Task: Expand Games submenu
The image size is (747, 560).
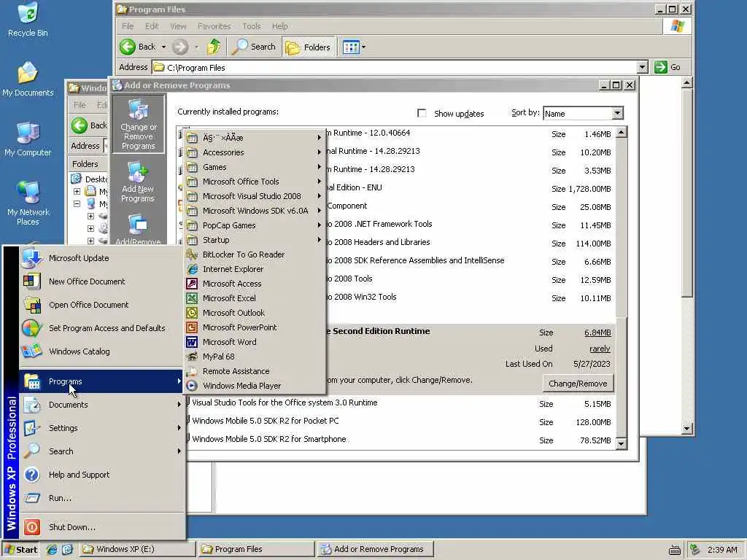Action: 255,167
